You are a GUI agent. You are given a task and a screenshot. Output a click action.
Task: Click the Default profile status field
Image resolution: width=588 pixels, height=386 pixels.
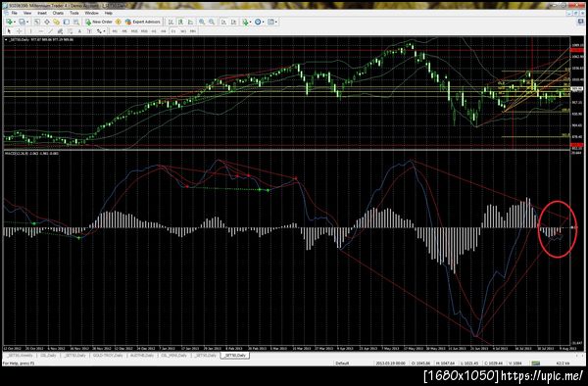342,363
